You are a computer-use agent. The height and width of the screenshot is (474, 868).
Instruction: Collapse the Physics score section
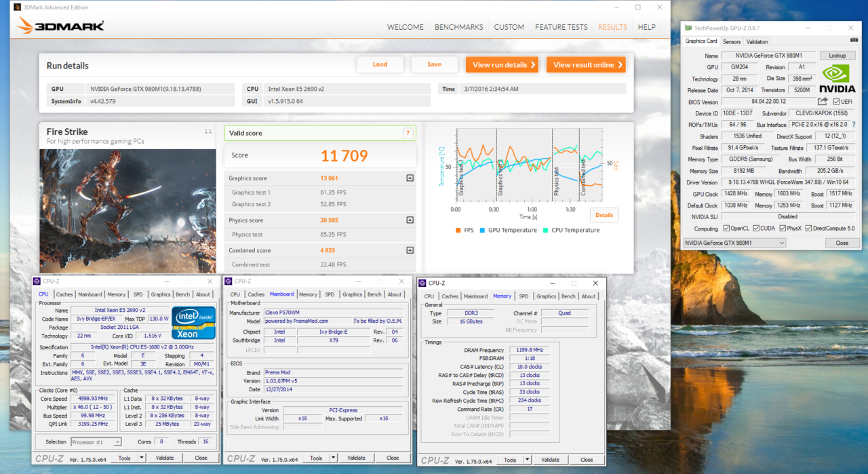pos(410,220)
